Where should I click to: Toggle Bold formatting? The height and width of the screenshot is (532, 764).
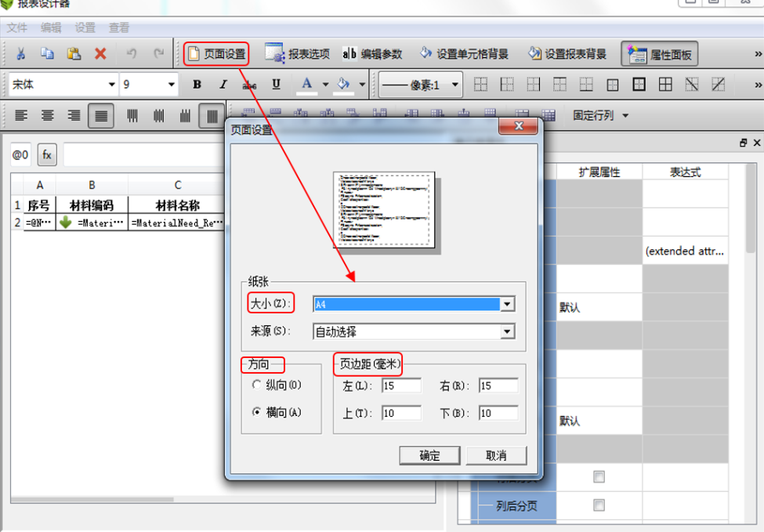pyautogui.click(x=197, y=85)
